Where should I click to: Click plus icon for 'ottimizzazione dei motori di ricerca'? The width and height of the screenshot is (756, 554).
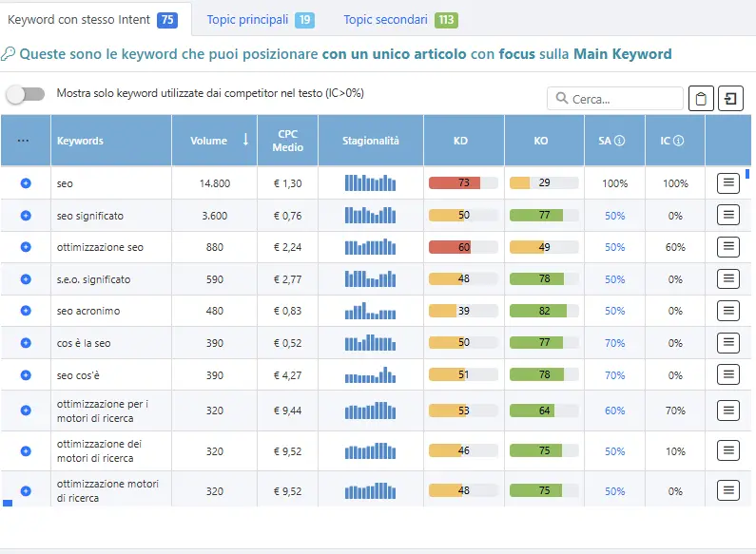26,451
